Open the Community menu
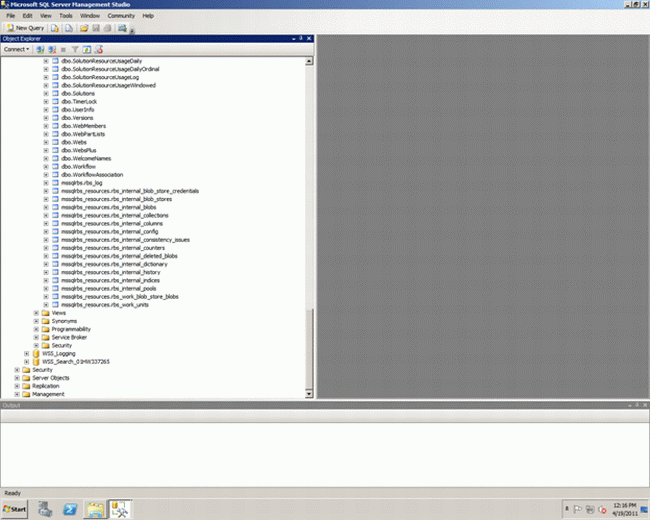 pyautogui.click(x=121, y=16)
